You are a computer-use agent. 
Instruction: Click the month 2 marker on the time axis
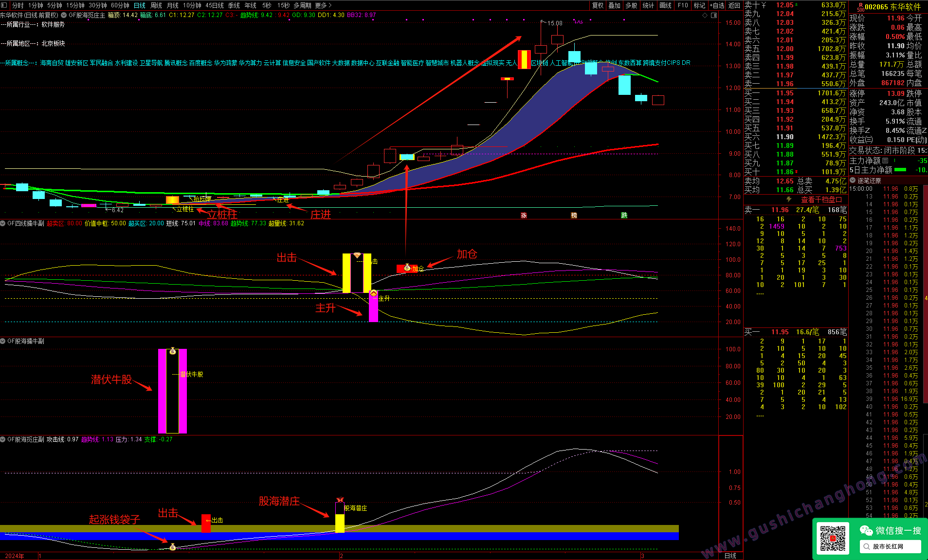pyautogui.click(x=342, y=556)
